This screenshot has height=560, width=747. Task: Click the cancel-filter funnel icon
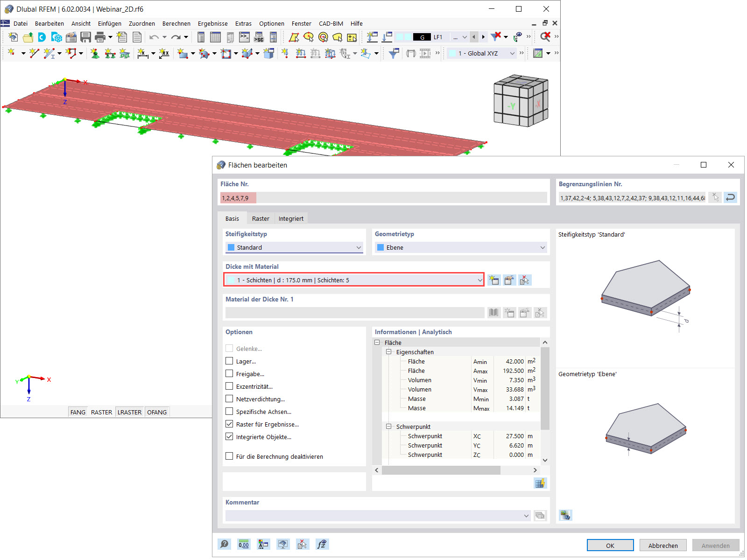point(496,36)
